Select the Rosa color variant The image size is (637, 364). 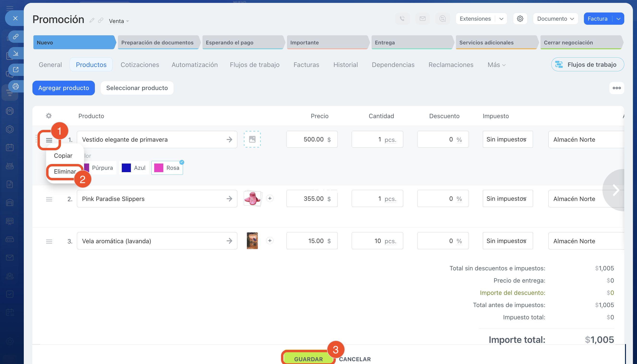click(167, 168)
